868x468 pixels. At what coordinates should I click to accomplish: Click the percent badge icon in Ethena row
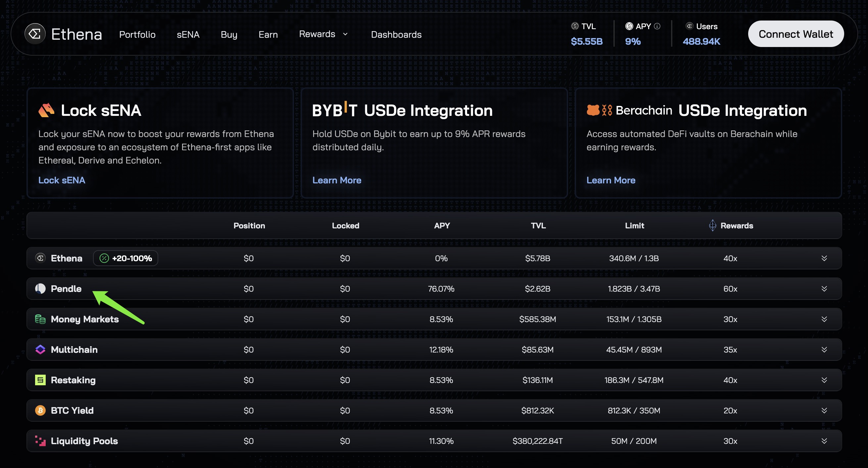[x=104, y=258]
